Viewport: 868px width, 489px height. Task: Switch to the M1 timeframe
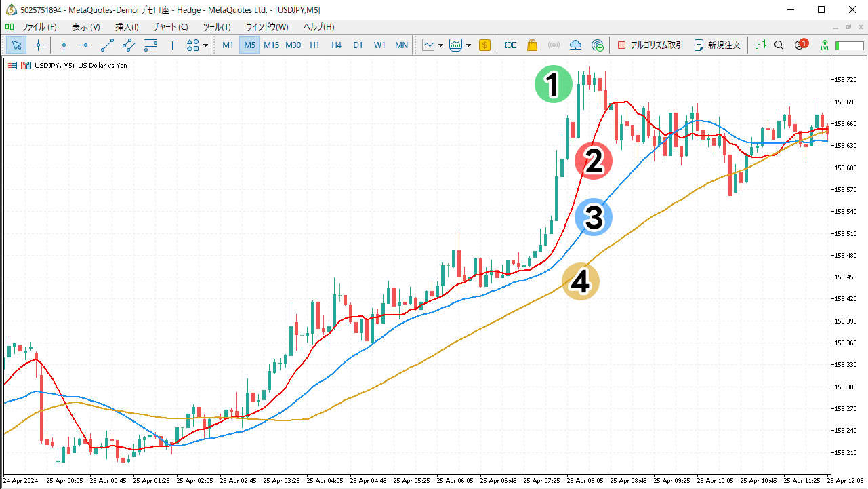point(228,45)
